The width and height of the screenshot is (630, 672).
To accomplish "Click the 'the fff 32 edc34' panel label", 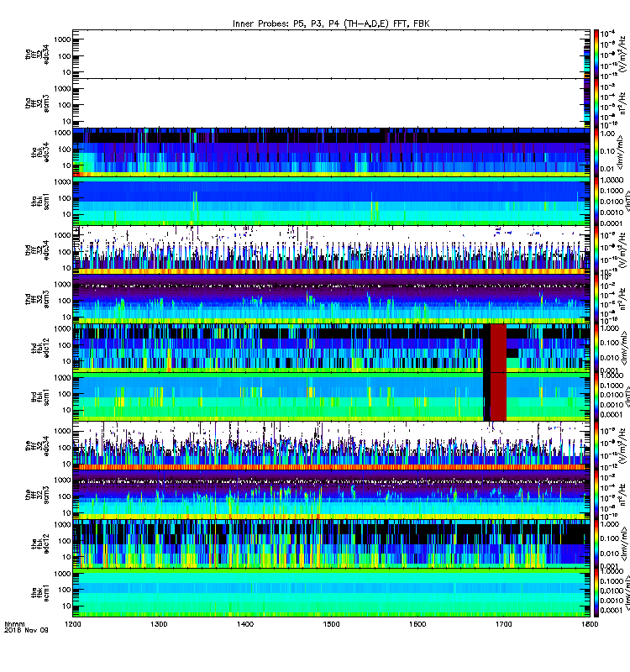I will (37, 446).
